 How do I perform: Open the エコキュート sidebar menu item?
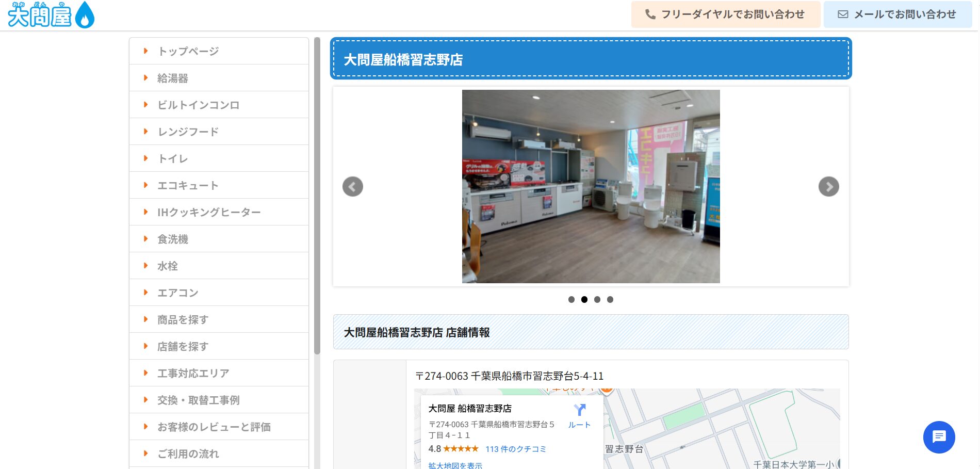tap(188, 185)
